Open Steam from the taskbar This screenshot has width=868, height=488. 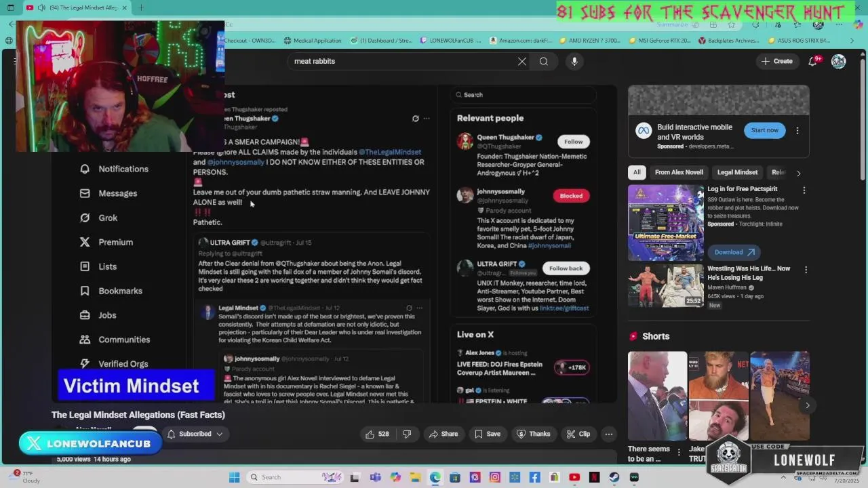[x=614, y=477]
